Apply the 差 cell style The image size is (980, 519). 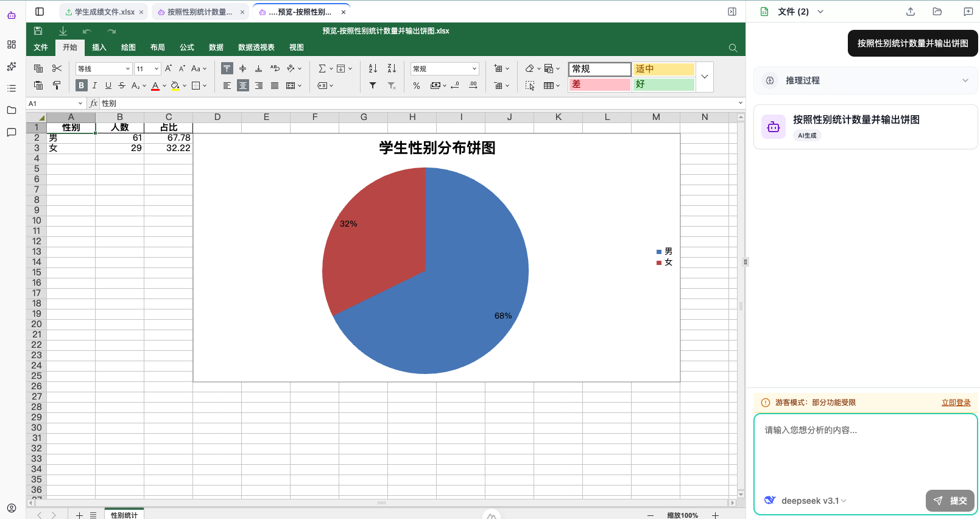pos(600,85)
